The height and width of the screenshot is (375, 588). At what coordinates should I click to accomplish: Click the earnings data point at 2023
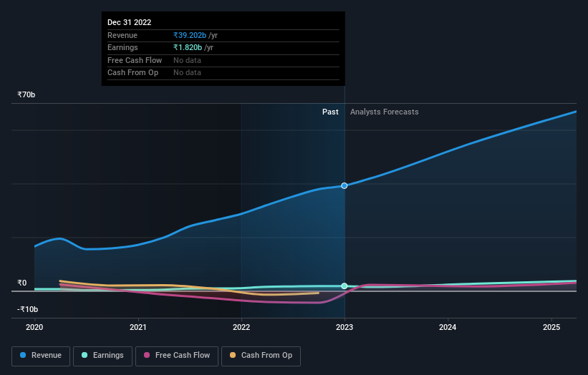coord(344,286)
